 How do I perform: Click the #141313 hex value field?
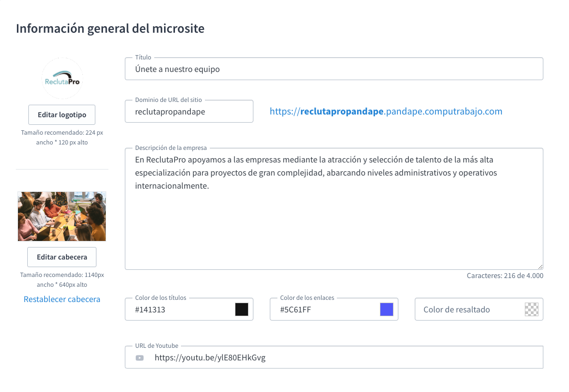180,309
